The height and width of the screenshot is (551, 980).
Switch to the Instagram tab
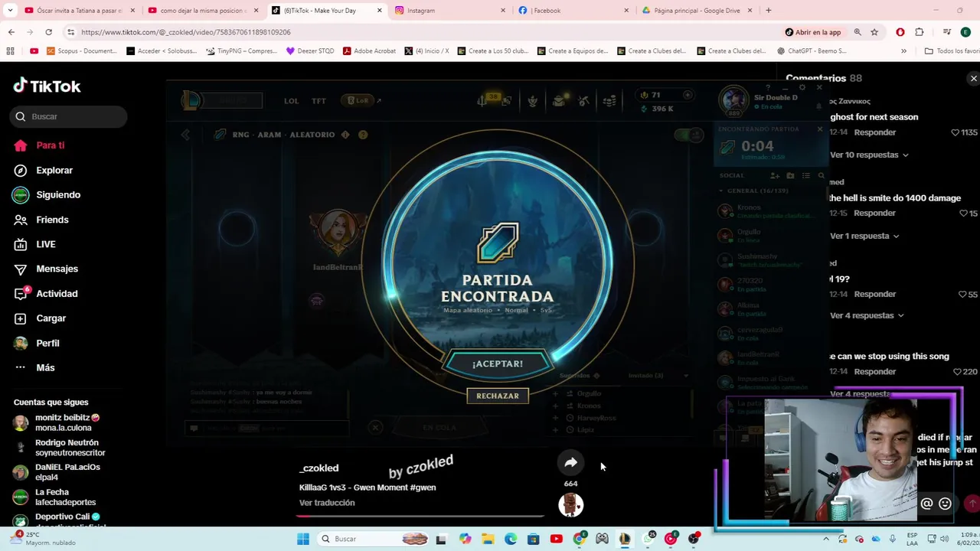tap(452, 11)
